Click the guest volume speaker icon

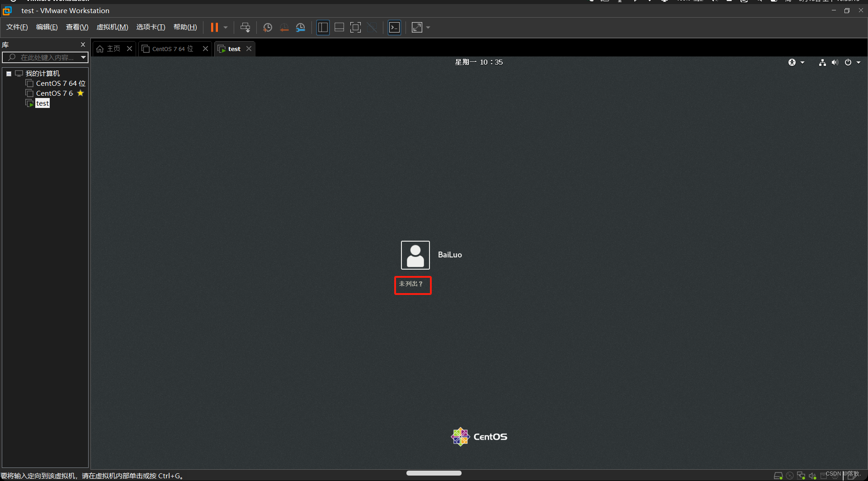835,62
